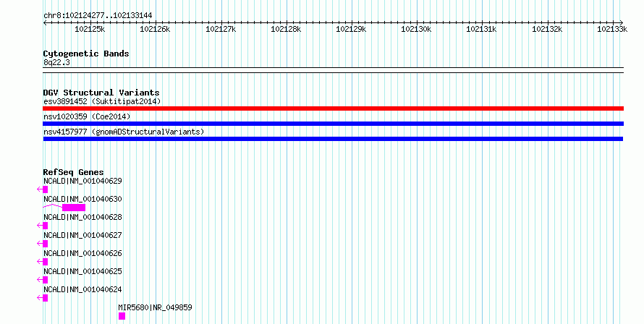Select the Cytogenetic Bands track title
This screenshot has height=324, width=644.
click(86, 54)
